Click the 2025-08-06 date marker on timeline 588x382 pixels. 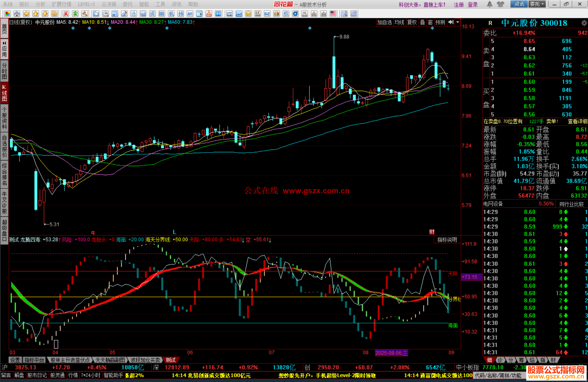pyautogui.click(x=391, y=353)
